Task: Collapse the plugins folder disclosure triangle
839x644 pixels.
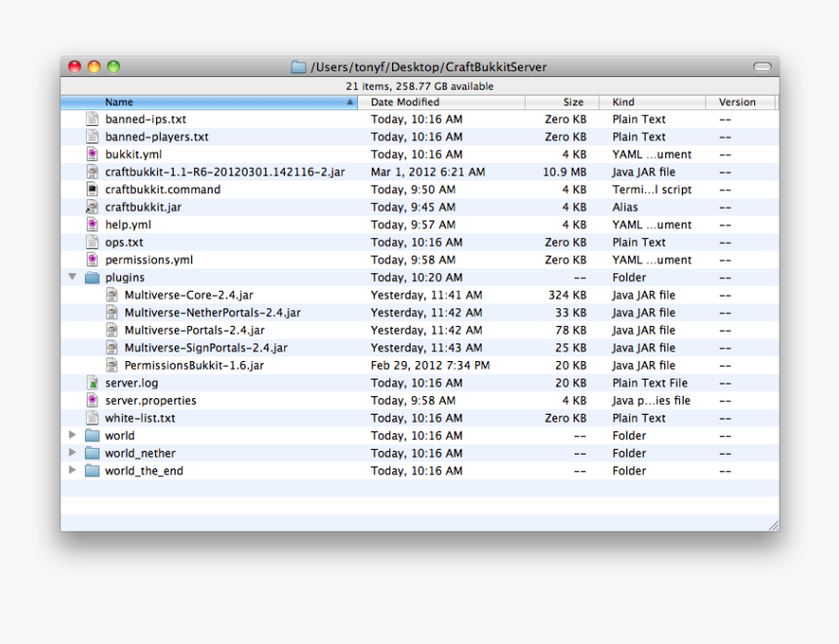Action: click(72, 277)
